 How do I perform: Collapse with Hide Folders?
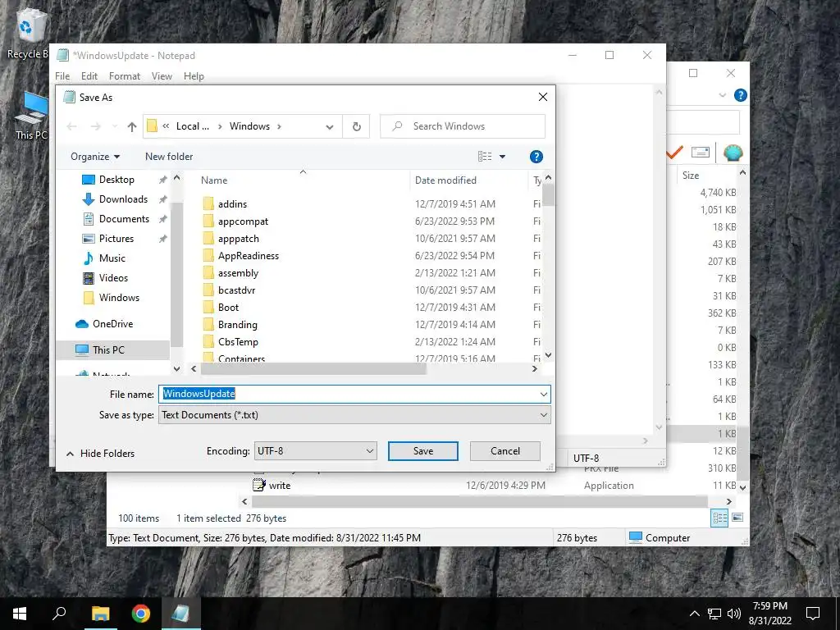tap(100, 453)
